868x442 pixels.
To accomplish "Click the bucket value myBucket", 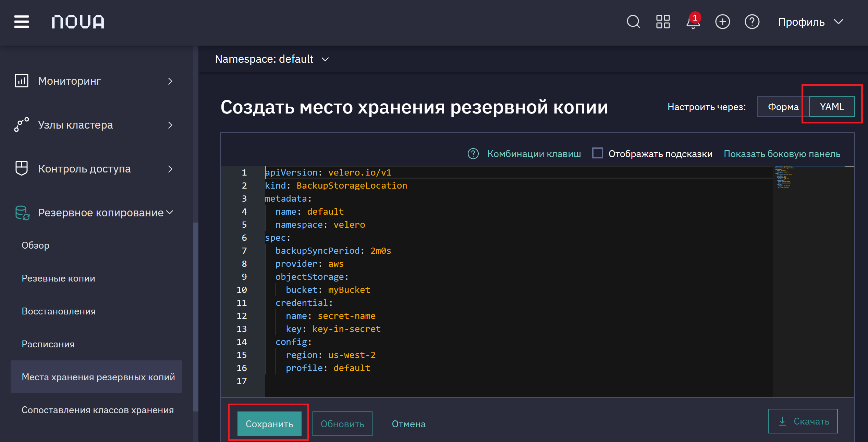I will pos(349,290).
